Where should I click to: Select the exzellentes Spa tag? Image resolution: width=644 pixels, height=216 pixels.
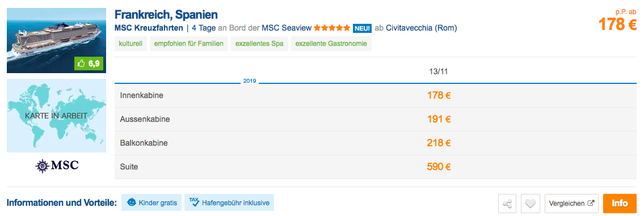point(259,44)
